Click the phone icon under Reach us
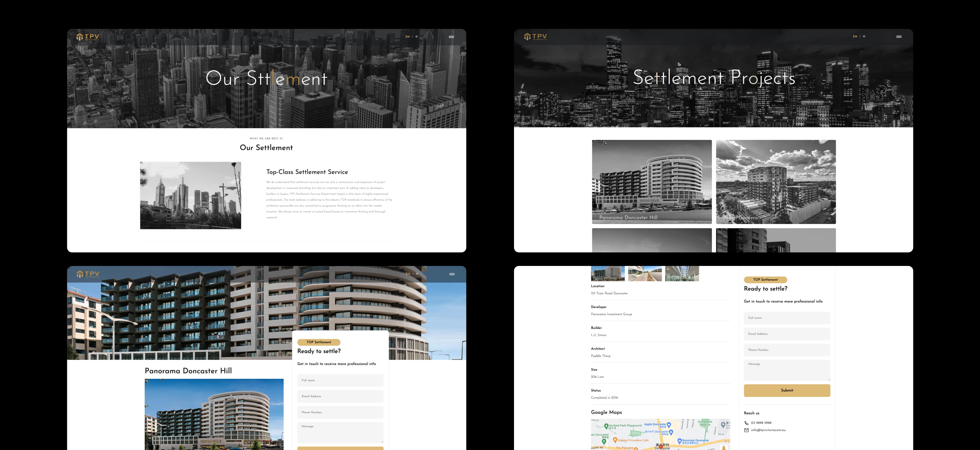The height and width of the screenshot is (450, 980). coord(746,423)
